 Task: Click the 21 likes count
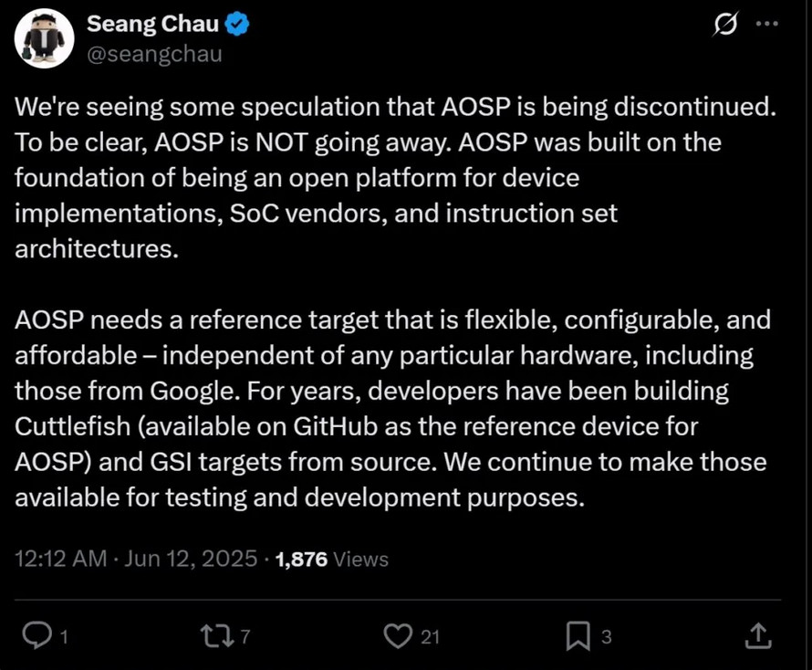(430, 636)
